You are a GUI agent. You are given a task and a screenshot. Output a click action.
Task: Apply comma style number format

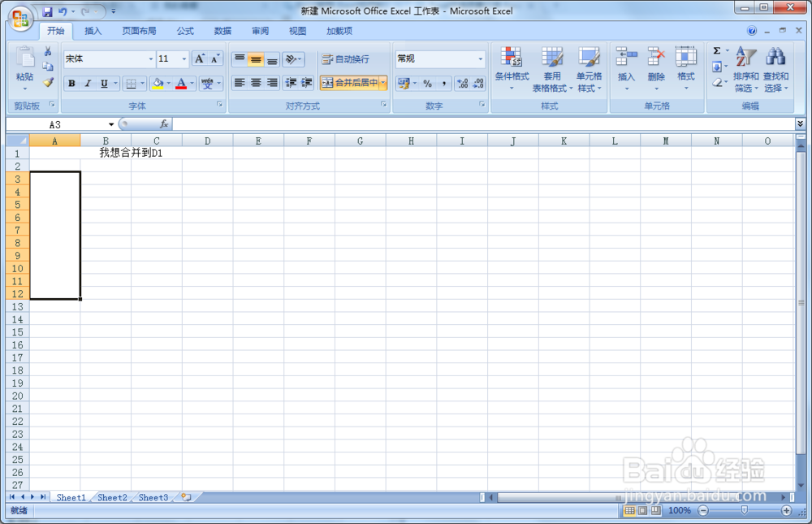pyautogui.click(x=444, y=83)
